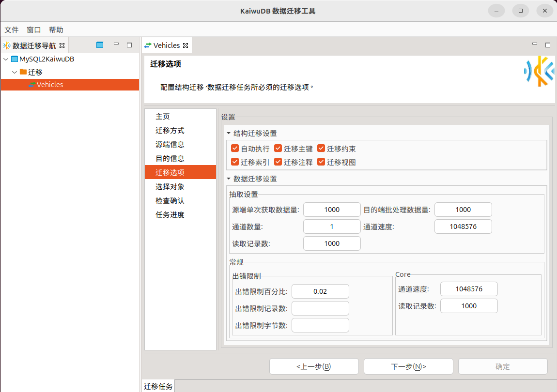Click the 抽取设置 通道速度 field

[x=463, y=226]
